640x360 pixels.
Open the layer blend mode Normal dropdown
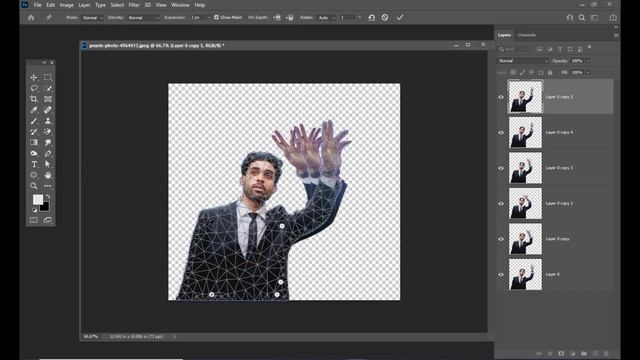[523, 61]
